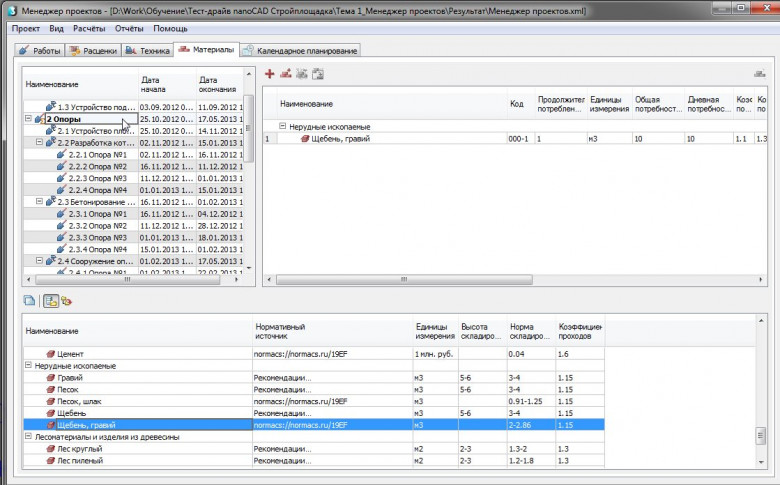780x485 pixels.
Task: Collapse the 2 Опоры tree node
Action: pyautogui.click(x=28, y=119)
